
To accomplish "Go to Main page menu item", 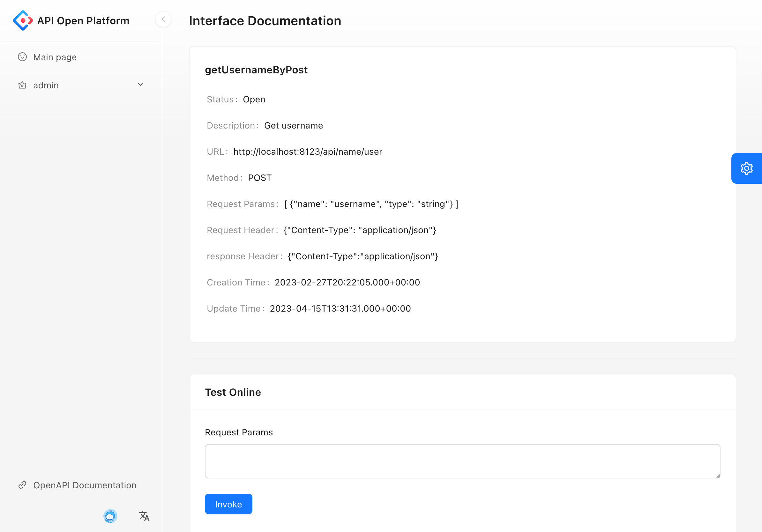I will click(x=81, y=57).
